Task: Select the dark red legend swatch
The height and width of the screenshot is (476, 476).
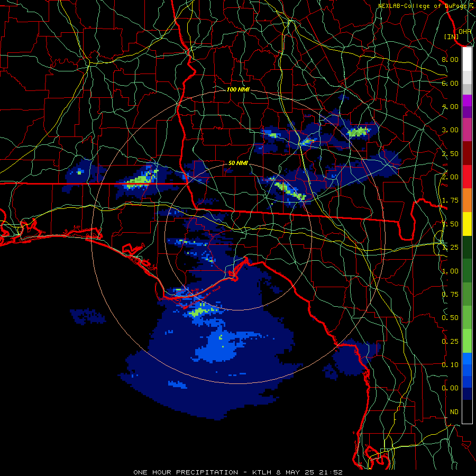Action: (467, 153)
